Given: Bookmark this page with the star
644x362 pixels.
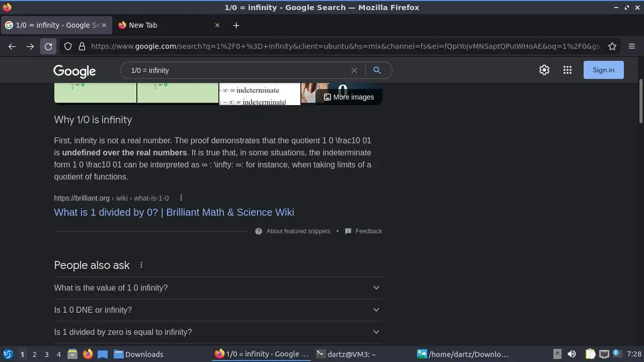Looking at the screenshot, I should point(612,46).
